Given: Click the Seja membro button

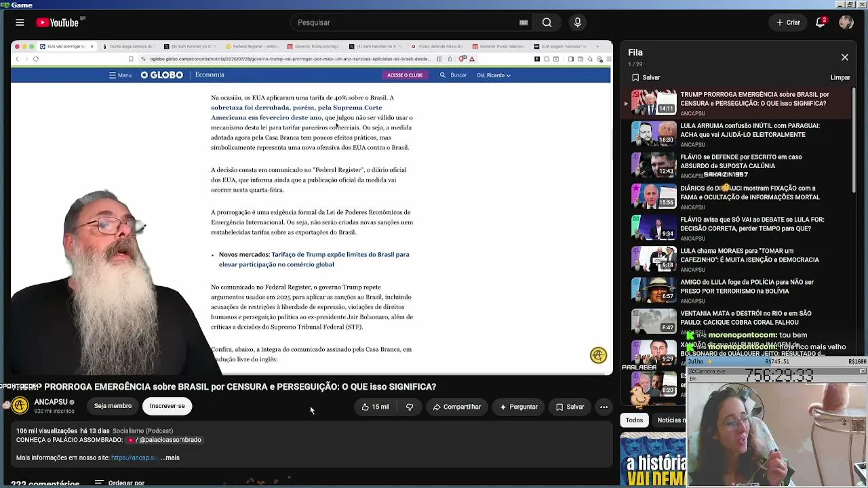Looking at the screenshot, I should (113, 406).
